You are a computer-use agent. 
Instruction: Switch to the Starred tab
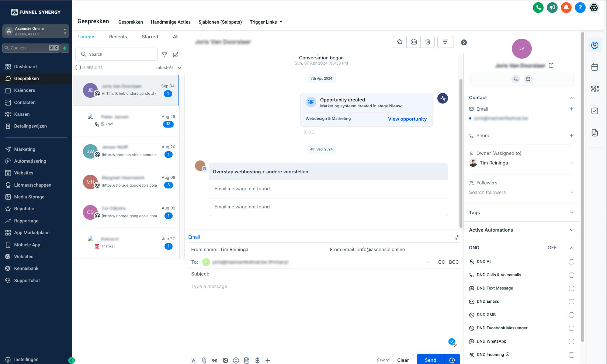coord(150,37)
